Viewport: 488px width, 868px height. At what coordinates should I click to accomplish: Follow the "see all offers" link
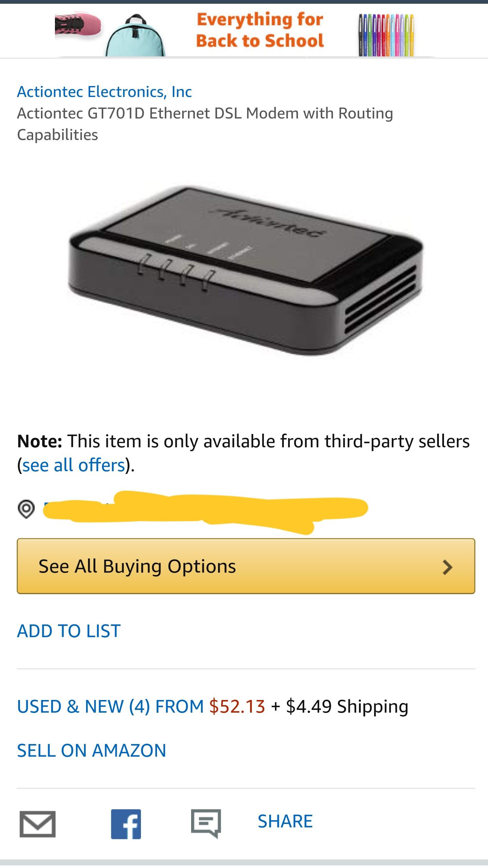(74, 465)
